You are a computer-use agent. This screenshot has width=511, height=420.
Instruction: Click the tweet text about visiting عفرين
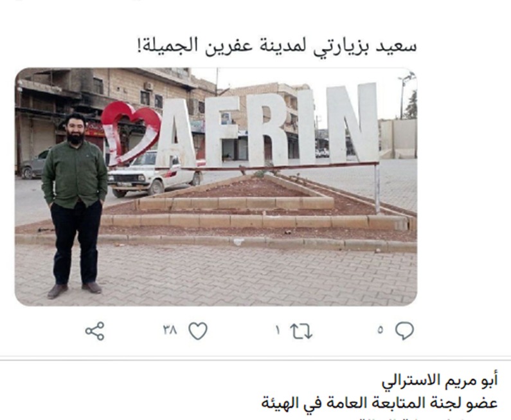(277, 46)
